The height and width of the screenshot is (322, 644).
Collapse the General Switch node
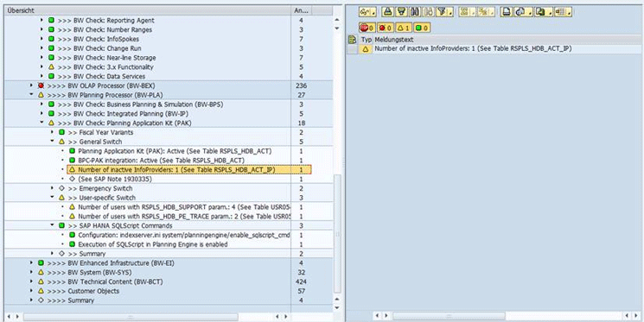52,142
